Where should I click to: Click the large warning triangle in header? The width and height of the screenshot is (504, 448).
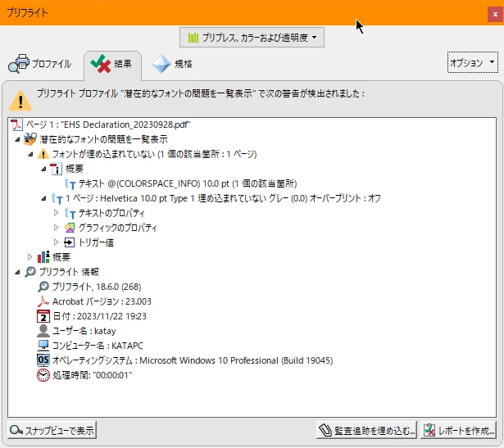20,101
